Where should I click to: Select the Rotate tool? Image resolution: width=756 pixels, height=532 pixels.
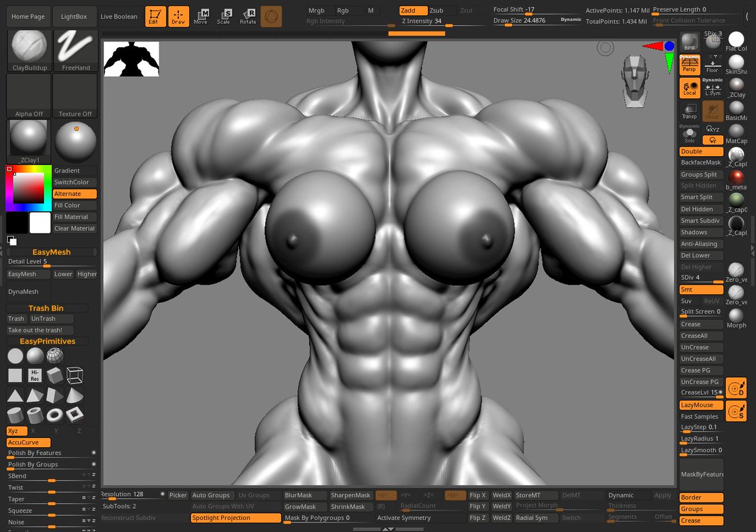coord(248,17)
